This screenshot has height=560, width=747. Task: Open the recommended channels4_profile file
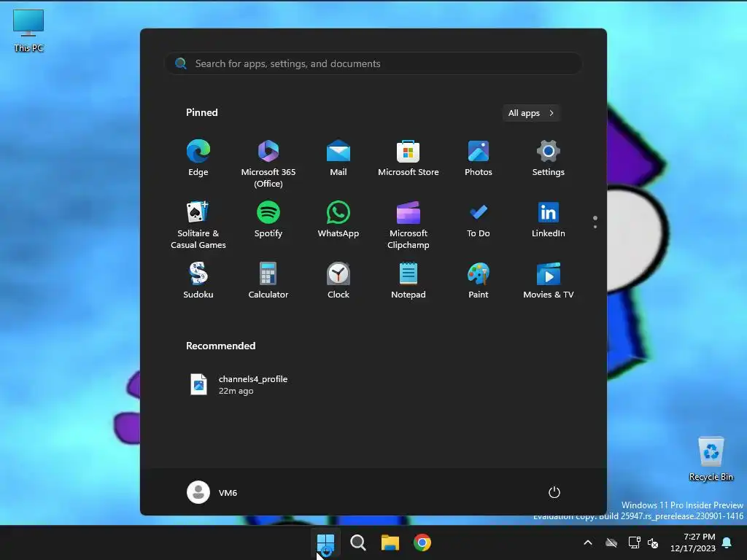pos(239,385)
